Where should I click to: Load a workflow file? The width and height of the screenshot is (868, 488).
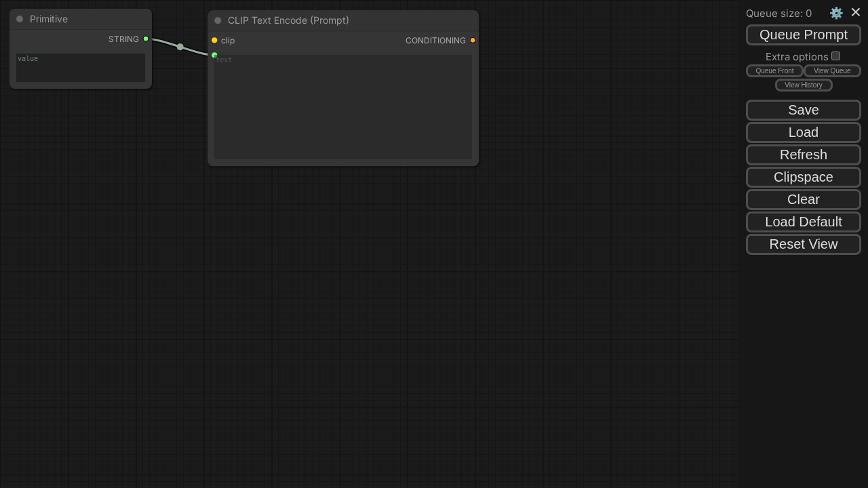pos(803,132)
